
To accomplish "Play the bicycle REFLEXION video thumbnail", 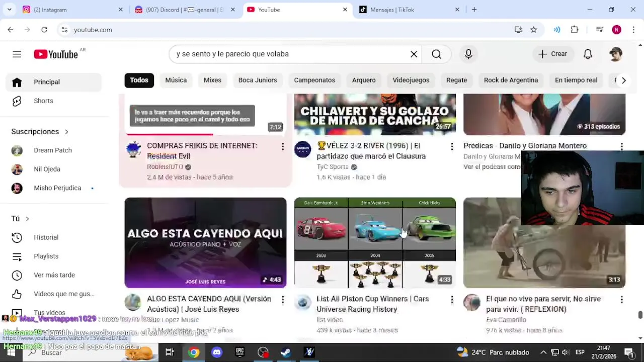I will (544, 243).
